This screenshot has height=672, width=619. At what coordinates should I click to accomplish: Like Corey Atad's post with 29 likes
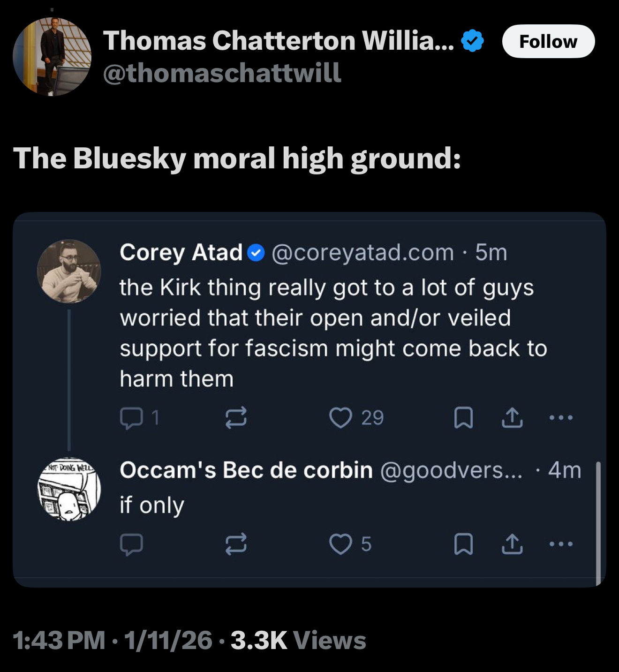pos(340,418)
